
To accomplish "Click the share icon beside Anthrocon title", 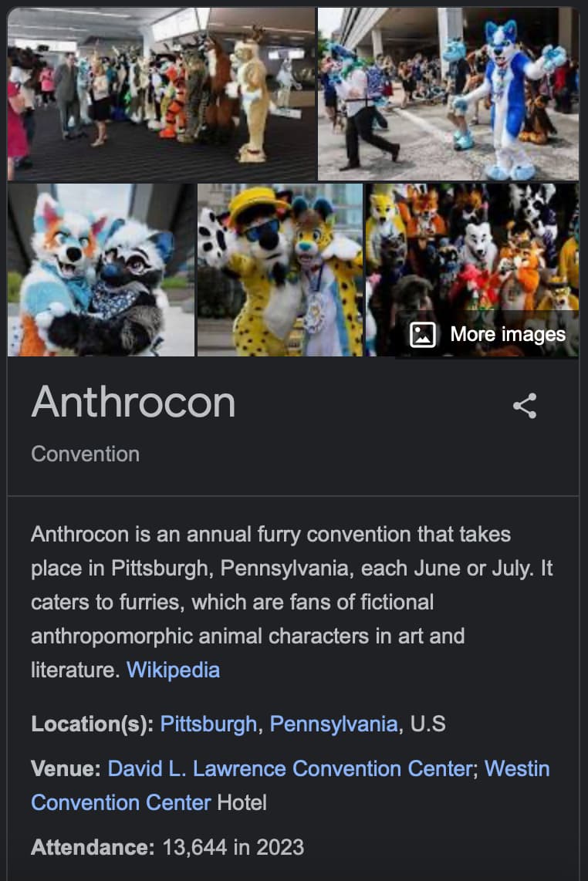I will coord(525,406).
